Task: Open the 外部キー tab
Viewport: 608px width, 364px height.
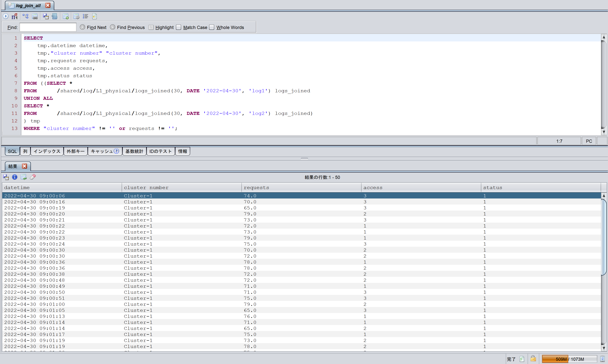Action: [76, 151]
